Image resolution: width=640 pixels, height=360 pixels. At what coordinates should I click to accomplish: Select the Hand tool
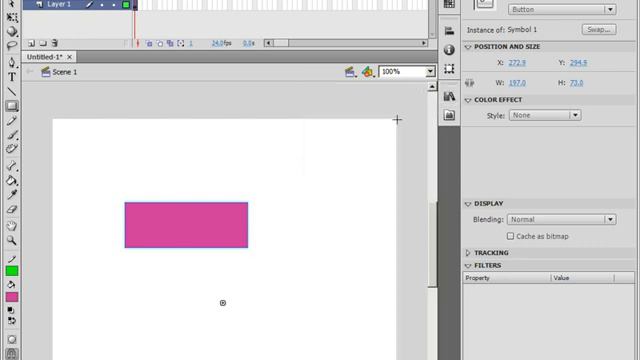[12, 226]
